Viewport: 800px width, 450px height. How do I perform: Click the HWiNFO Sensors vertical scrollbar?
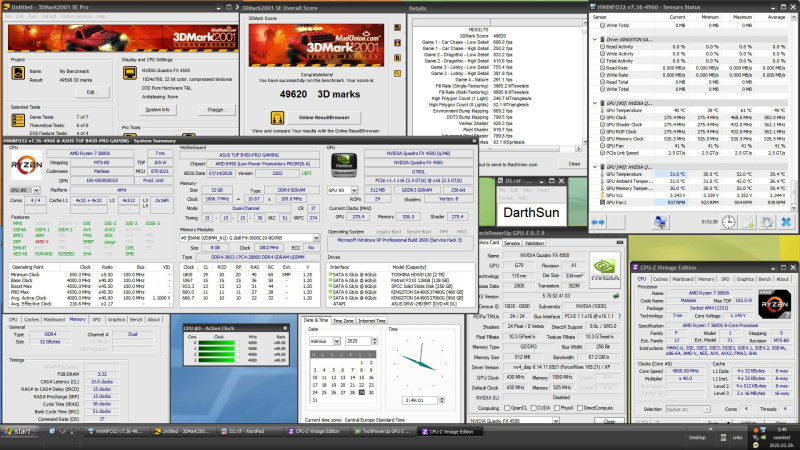tap(794, 112)
